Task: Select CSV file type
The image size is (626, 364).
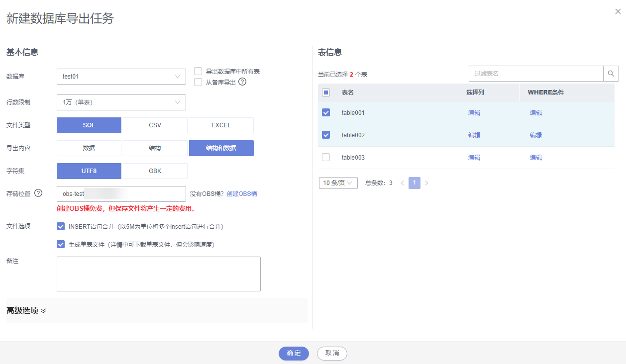Action: 155,125
